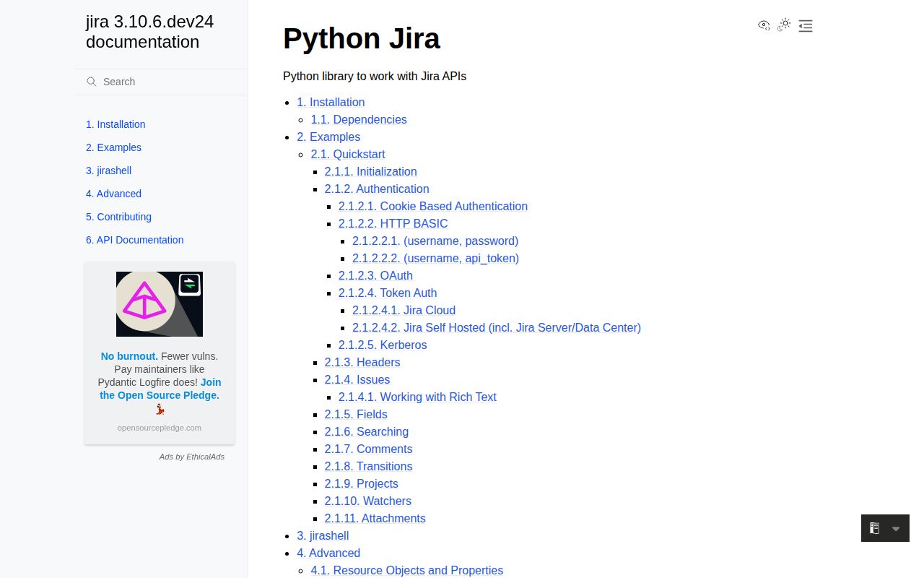The height and width of the screenshot is (578, 924).
Task: Open 2.1.7. Comments section
Action: 369,449
